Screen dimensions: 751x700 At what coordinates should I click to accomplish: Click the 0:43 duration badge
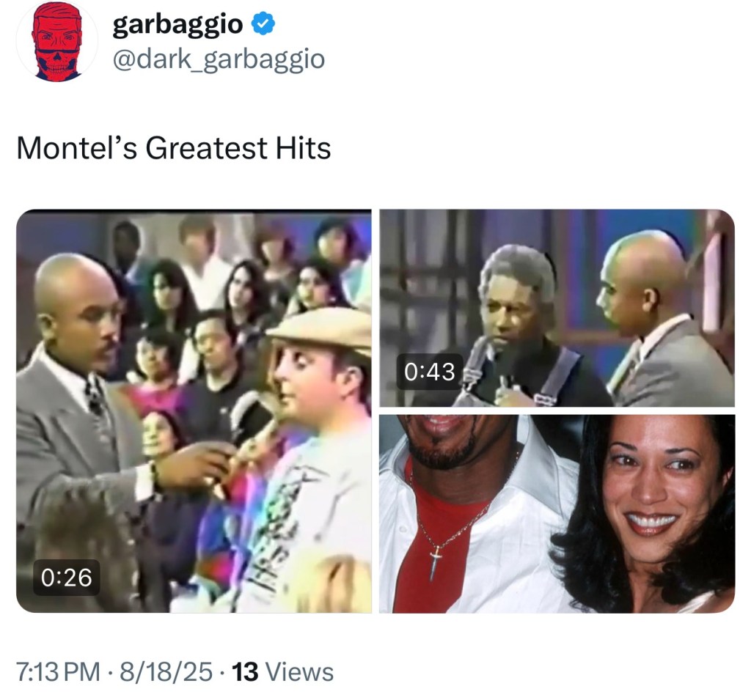pyautogui.click(x=430, y=372)
